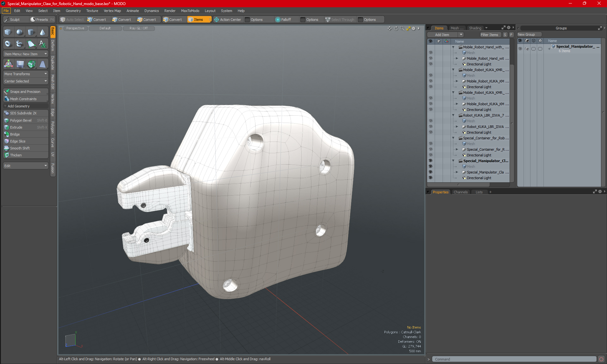The width and height of the screenshot is (607, 364).
Task: Open the File menu
Action: point(6,10)
